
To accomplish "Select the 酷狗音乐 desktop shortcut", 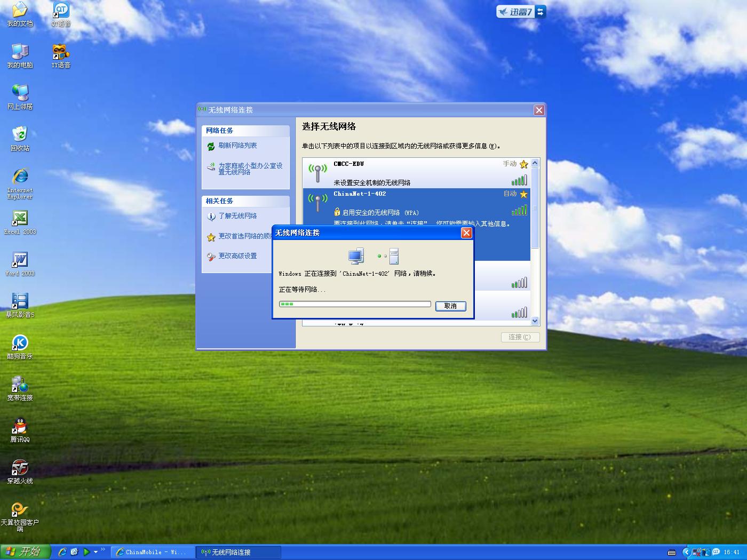I will pyautogui.click(x=20, y=347).
